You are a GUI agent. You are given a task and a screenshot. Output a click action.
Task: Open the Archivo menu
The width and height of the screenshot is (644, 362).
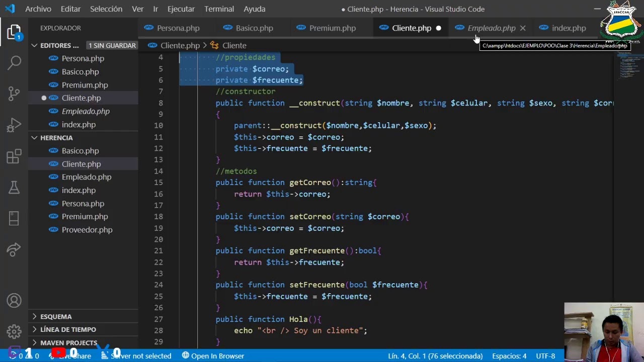coord(38,9)
